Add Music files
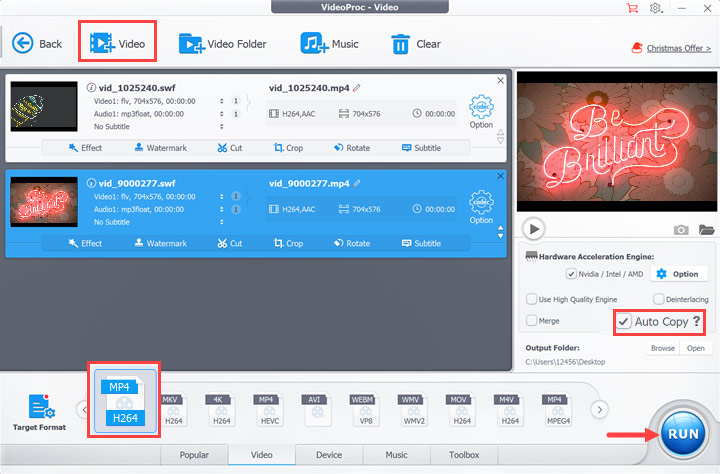The height and width of the screenshot is (474, 720). coord(329,44)
